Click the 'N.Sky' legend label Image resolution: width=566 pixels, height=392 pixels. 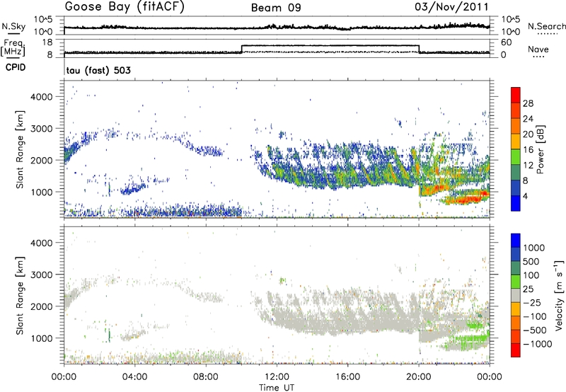13,26
